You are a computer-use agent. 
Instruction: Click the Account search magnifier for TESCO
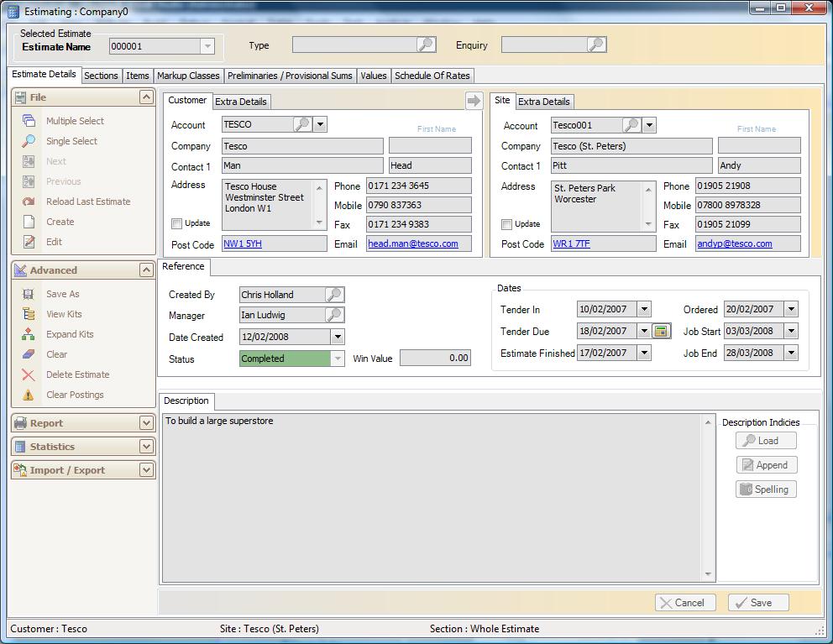click(x=301, y=124)
